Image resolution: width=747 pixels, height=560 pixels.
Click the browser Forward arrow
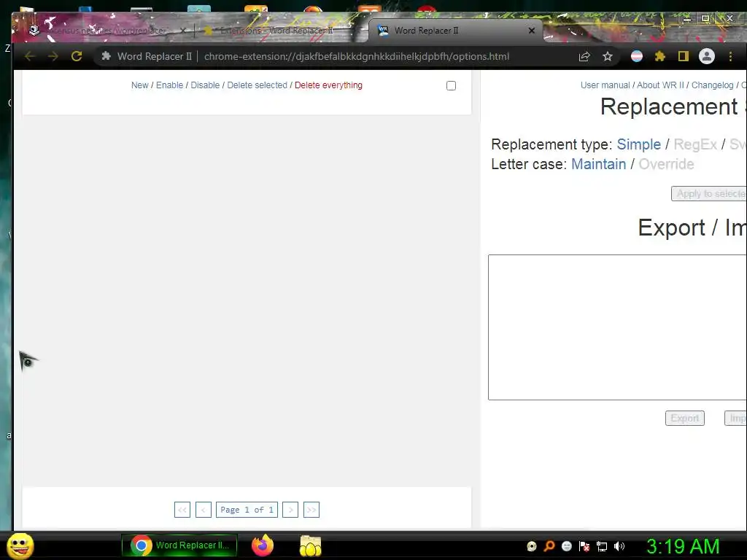tap(53, 56)
